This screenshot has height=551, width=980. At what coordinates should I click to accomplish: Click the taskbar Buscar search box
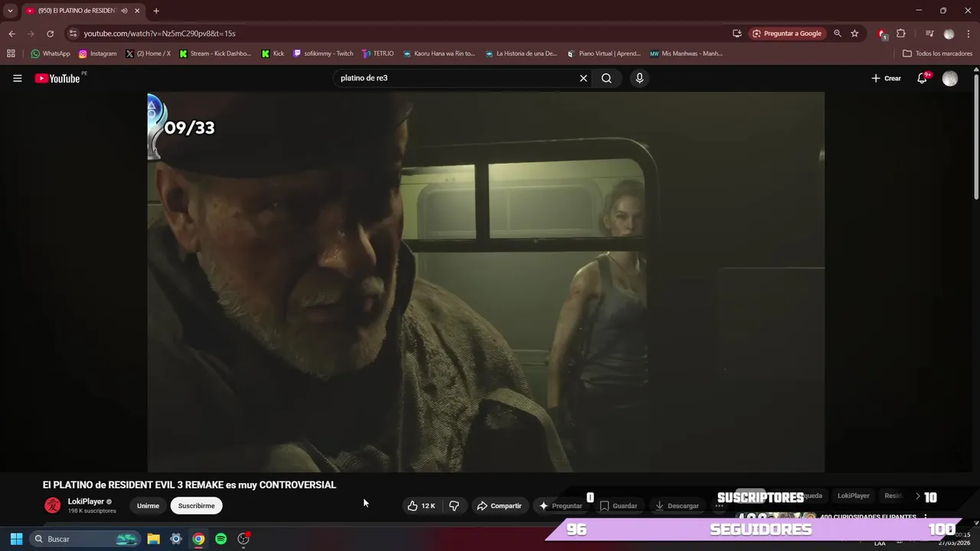click(84, 539)
